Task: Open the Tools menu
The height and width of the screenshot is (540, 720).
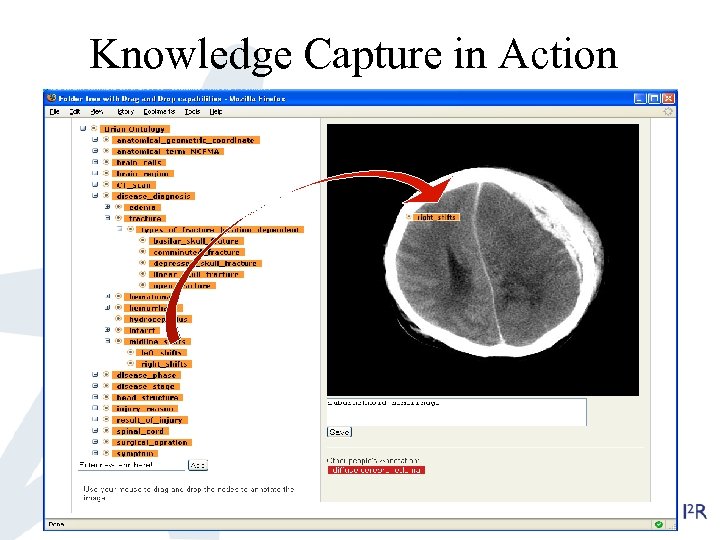Action: pos(192,112)
